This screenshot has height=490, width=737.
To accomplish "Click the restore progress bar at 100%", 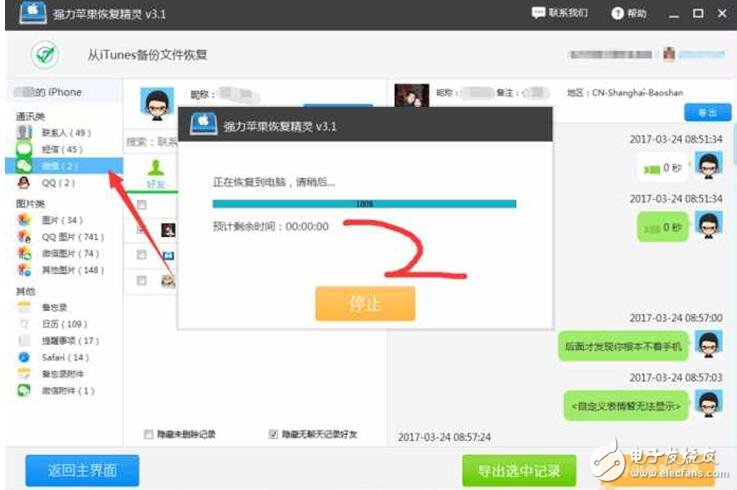I will [x=364, y=204].
